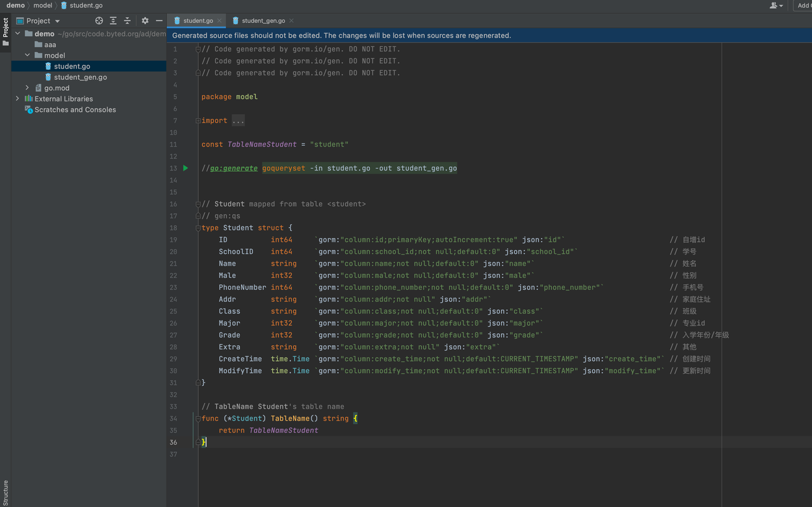
Task: Click the Add button at top right
Action: tap(803, 5)
